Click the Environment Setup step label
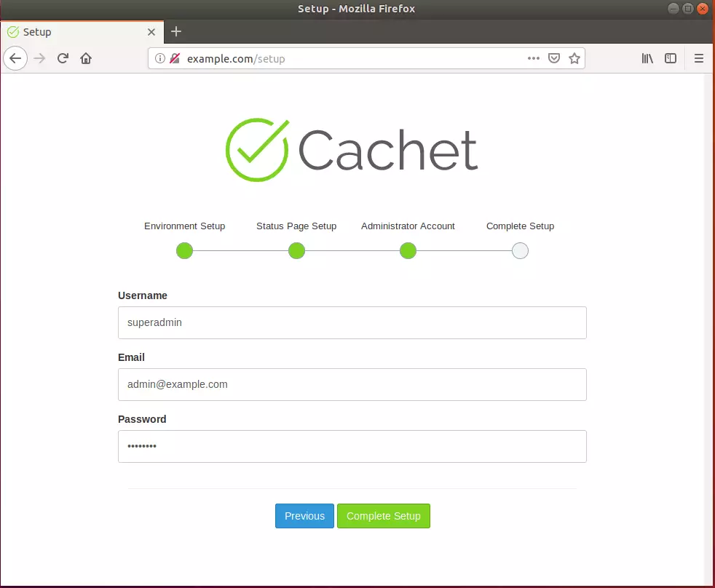The width and height of the screenshot is (715, 588). point(185,226)
